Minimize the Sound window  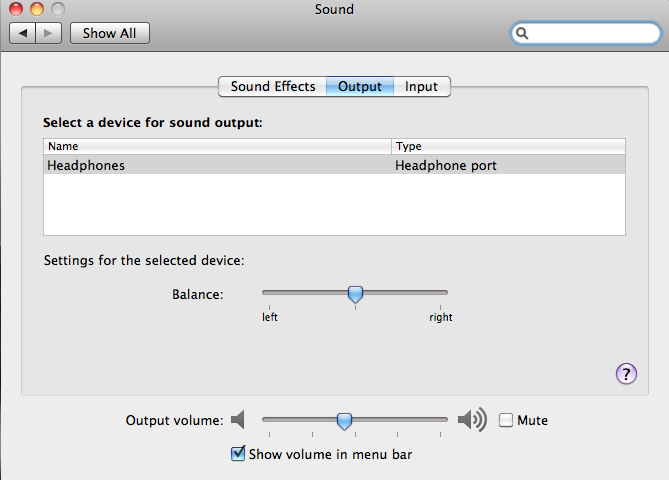tap(37, 10)
